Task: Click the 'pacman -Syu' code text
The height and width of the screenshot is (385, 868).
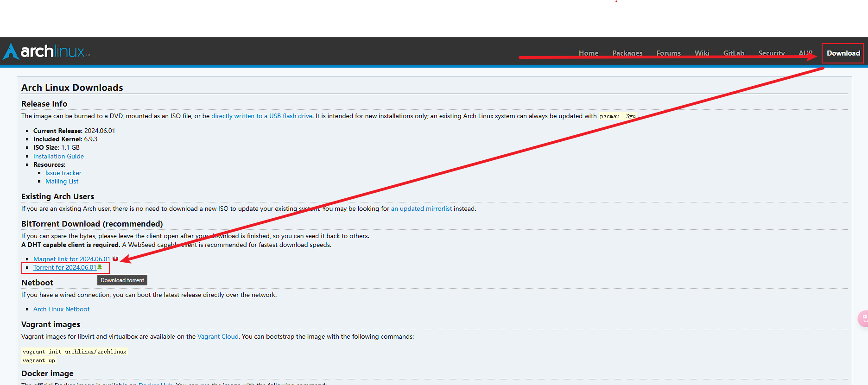Action: (618, 116)
